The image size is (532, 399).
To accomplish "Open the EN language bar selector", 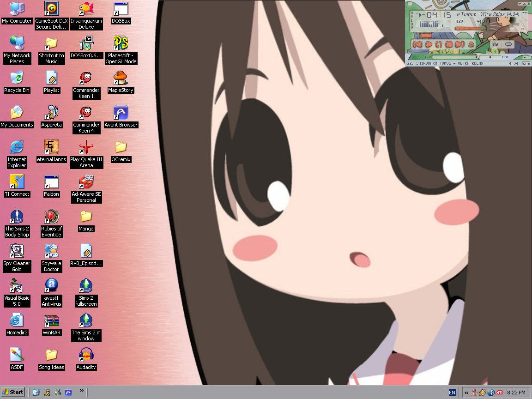I will pyautogui.click(x=452, y=393).
